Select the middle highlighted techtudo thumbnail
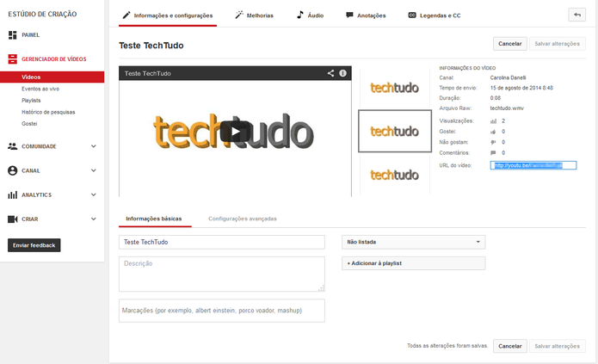The height and width of the screenshot is (364, 598). (395, 132)
